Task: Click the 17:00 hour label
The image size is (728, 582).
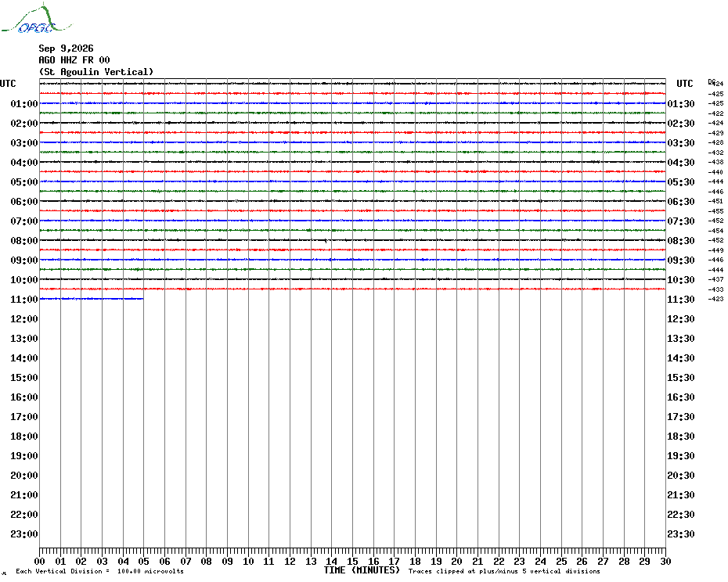Action: click(x=24, y=417)
